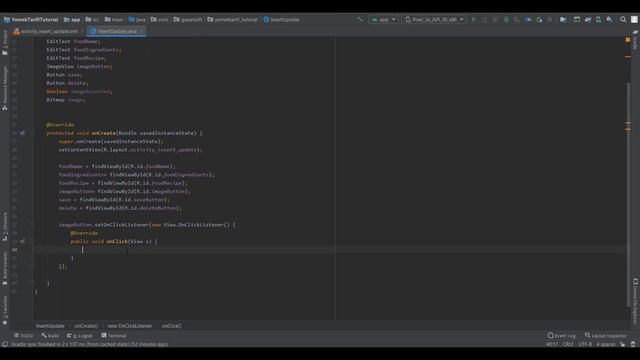Change UTF-8 file encoding in status bar
Image resolution: width=640 pixels, height=360 pixels.
(585, 344)
